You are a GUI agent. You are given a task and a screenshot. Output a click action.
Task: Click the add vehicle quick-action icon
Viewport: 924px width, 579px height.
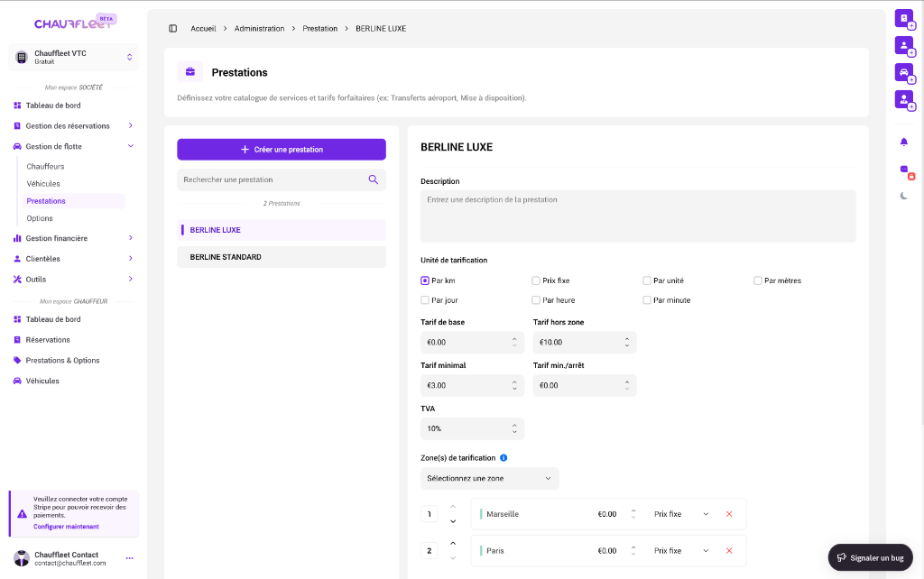[902, 72]
